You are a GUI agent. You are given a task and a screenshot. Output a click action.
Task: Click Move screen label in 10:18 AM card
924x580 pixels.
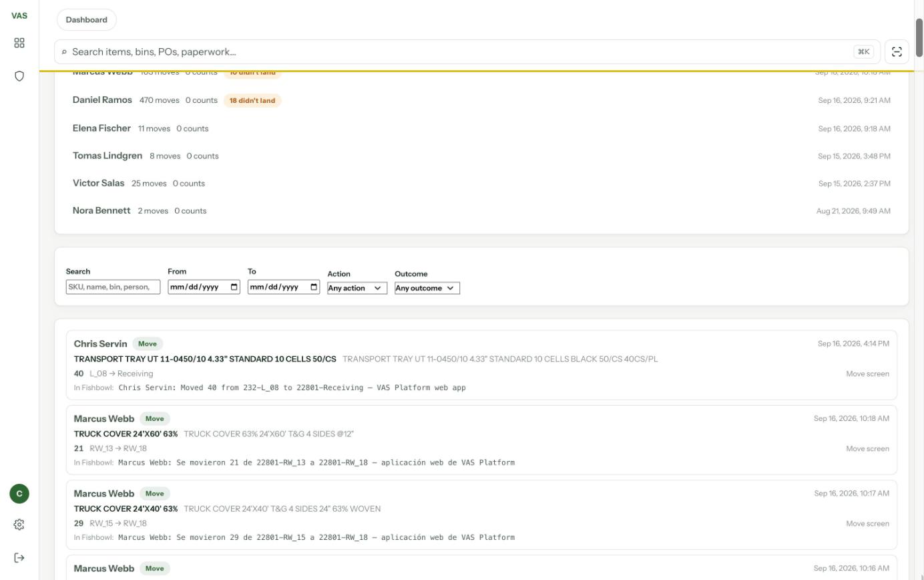point(868,448)
